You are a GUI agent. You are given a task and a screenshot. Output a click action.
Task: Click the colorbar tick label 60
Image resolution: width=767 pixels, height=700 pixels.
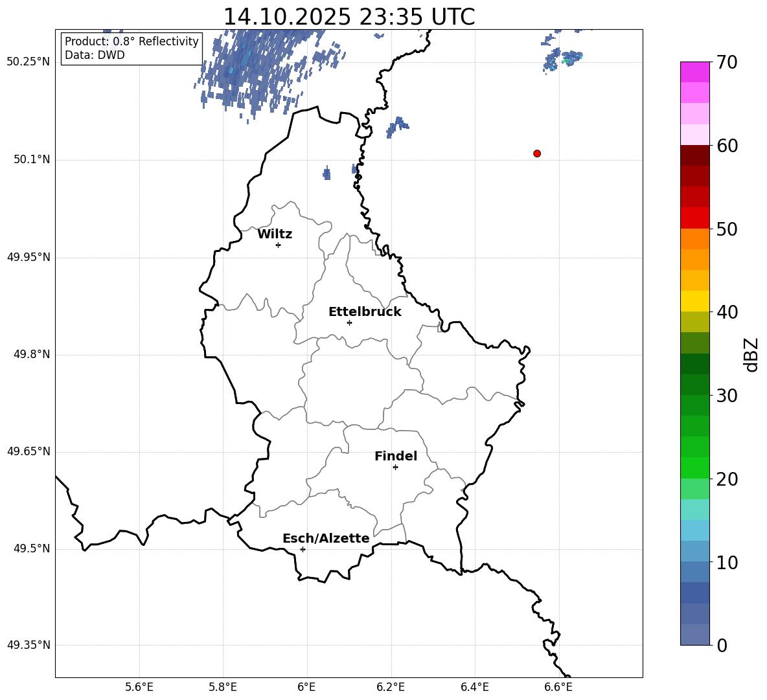point(727,146)
